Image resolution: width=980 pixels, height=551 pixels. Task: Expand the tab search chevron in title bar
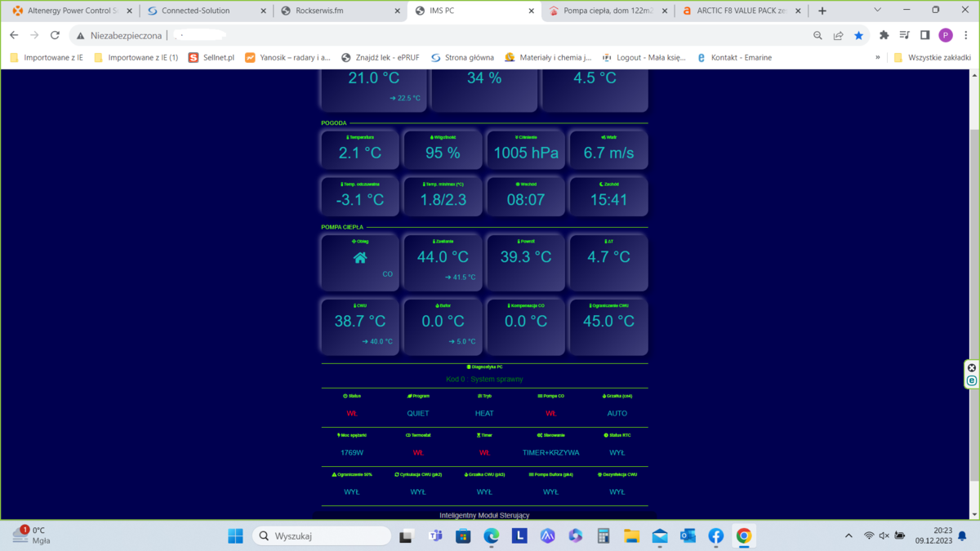click(877, 10)
